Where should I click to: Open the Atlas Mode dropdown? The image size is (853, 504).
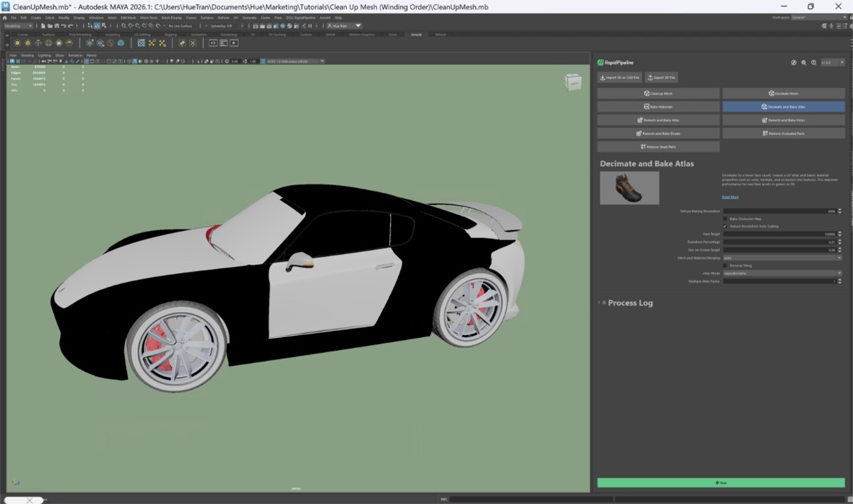click(x=782, y=273)
